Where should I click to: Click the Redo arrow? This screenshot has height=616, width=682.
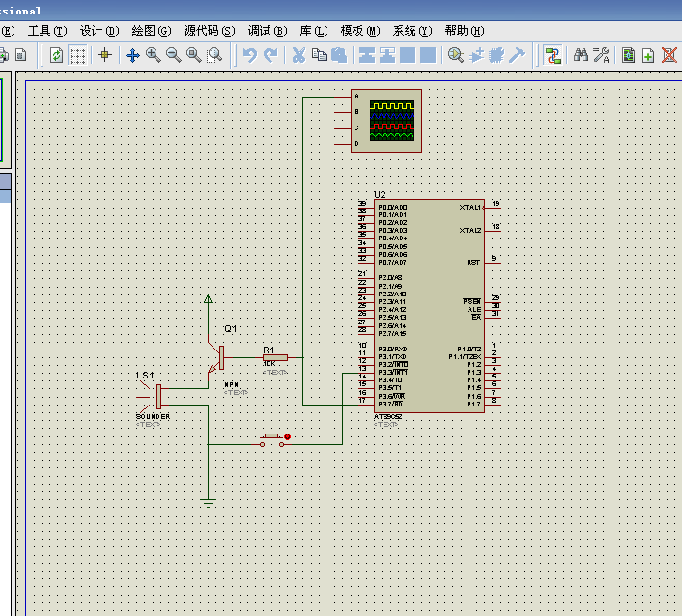(270, 55)
